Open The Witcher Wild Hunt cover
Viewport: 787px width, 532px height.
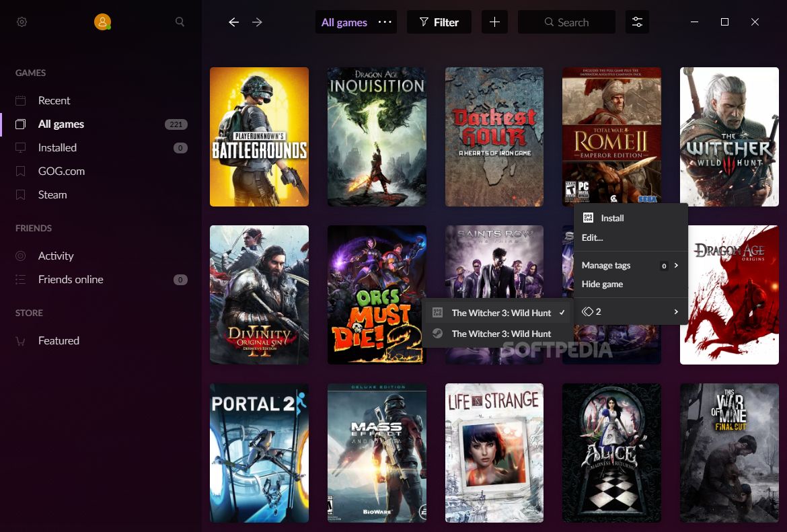pos(729,137)
